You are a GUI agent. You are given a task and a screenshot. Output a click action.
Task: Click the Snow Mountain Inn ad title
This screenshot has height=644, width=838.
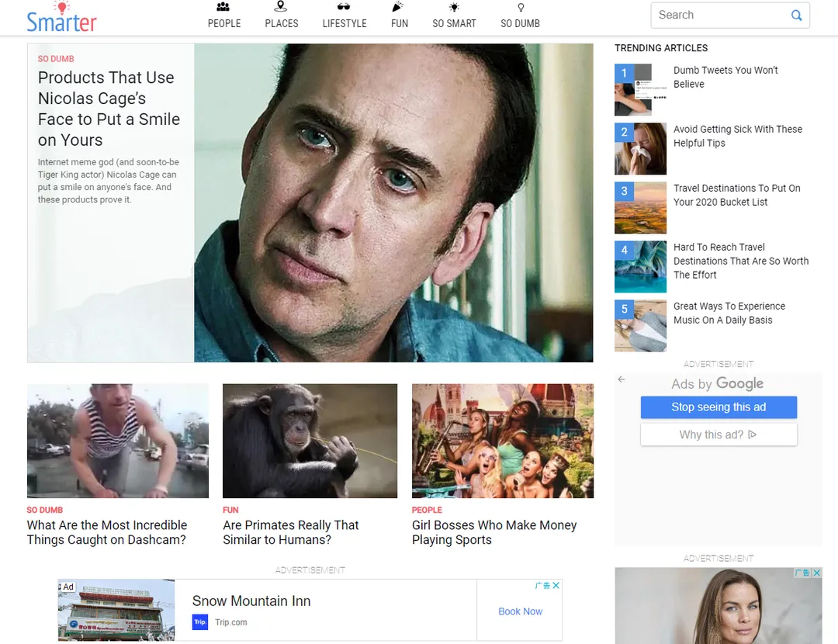point(251,601)
